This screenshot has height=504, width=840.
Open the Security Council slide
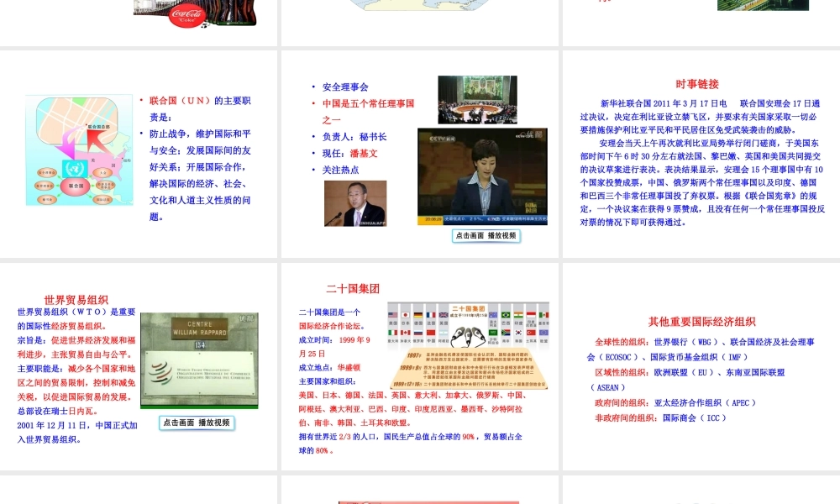point(419,154)
